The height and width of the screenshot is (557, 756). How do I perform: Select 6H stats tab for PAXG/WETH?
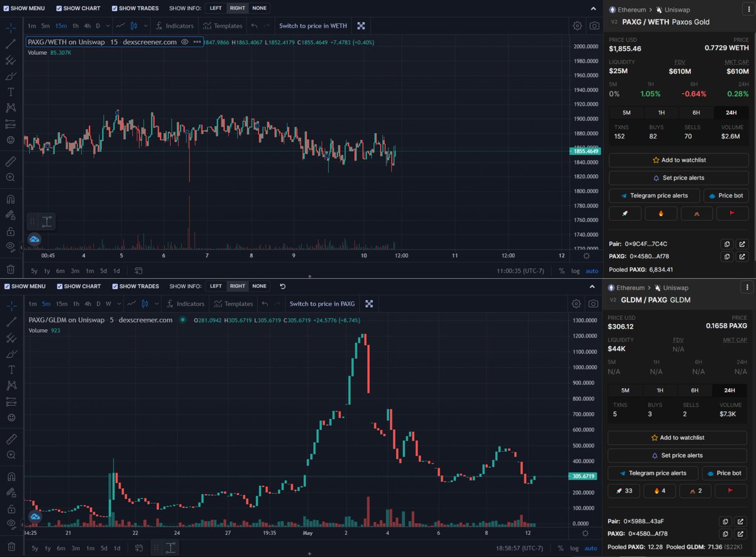pyautogui.click(x=696, y=113)
